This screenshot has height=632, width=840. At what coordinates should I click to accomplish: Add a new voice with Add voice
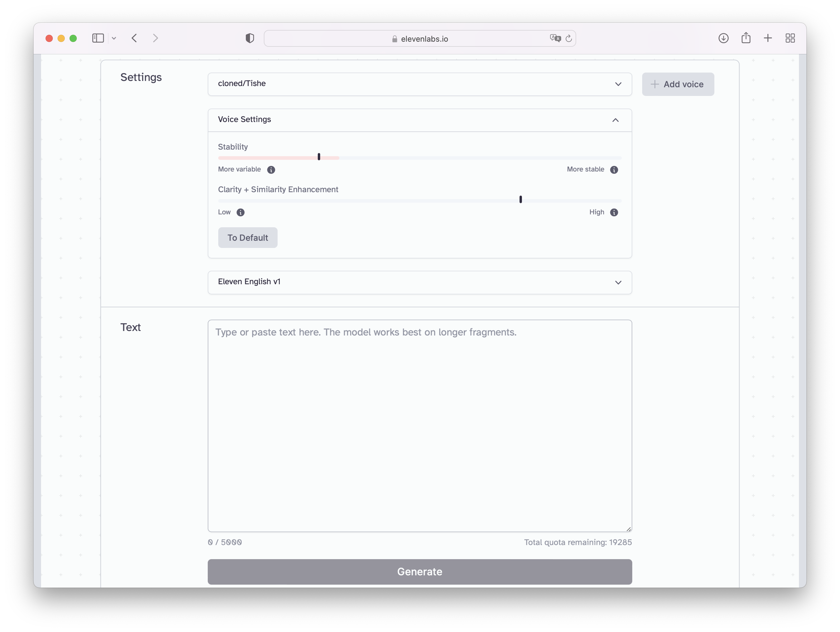(678, 84)
